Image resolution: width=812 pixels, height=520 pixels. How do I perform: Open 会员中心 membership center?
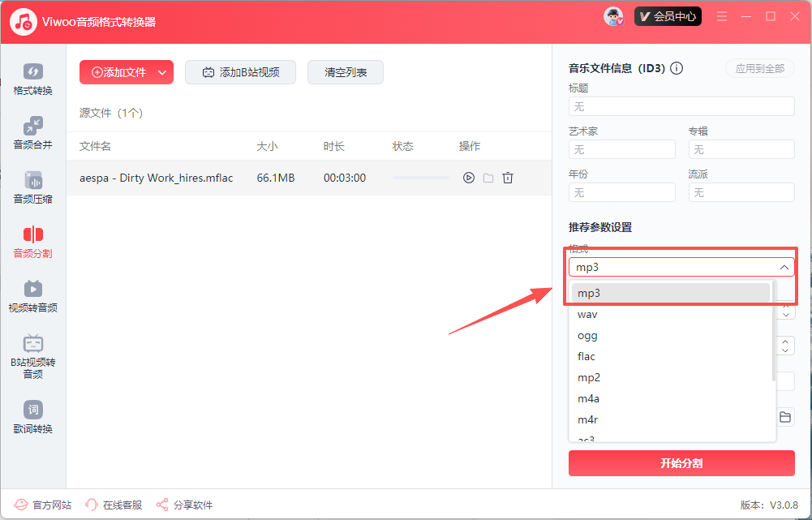tap(668, 16)
